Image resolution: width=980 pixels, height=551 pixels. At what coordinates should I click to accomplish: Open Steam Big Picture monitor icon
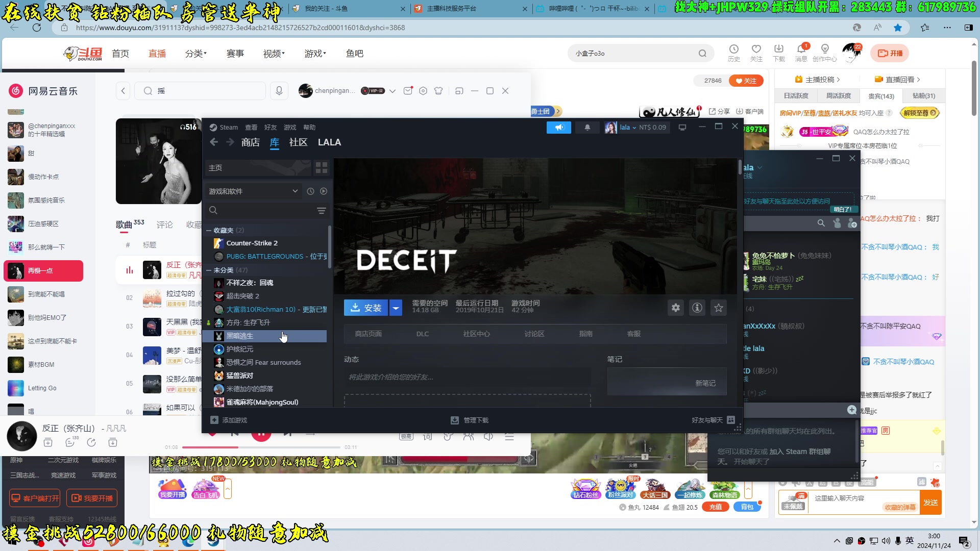click(682, 128)
